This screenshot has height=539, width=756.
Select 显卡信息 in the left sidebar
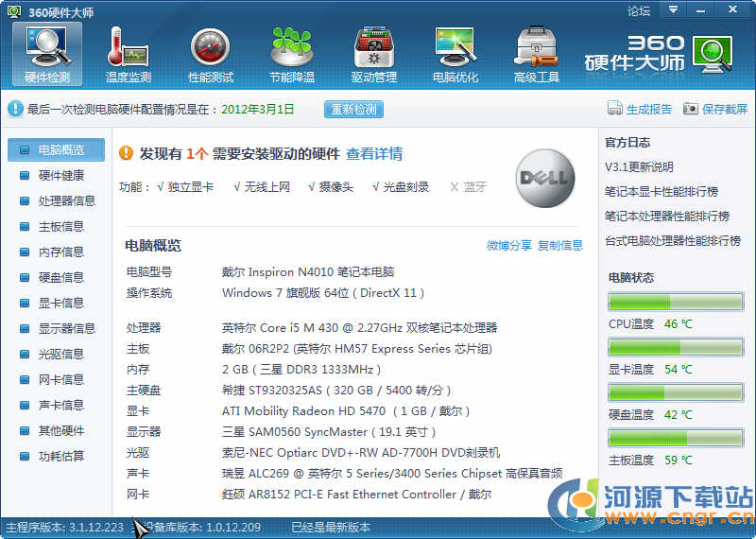click(x=60, y=303)
